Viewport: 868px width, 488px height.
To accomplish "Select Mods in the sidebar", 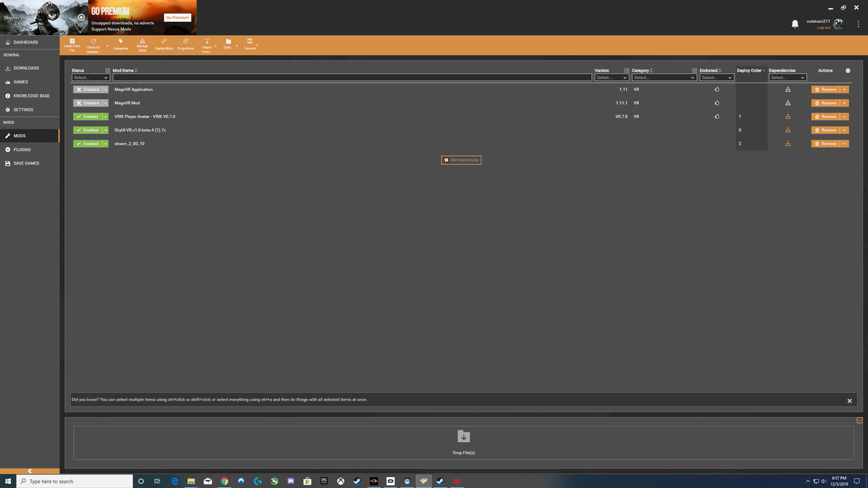I will pos(30,136).
